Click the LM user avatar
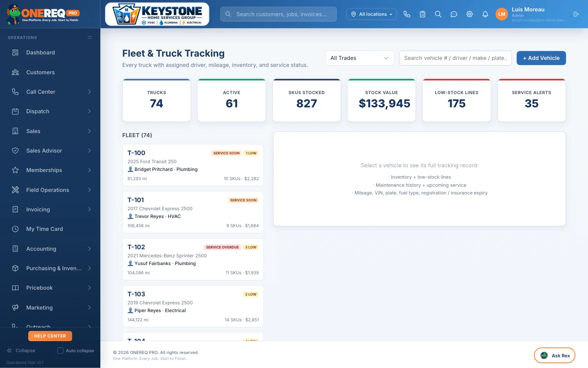Image resolution: width=588 pixels, height=368 pixels. pyautogui.click(x=502, y=14)
